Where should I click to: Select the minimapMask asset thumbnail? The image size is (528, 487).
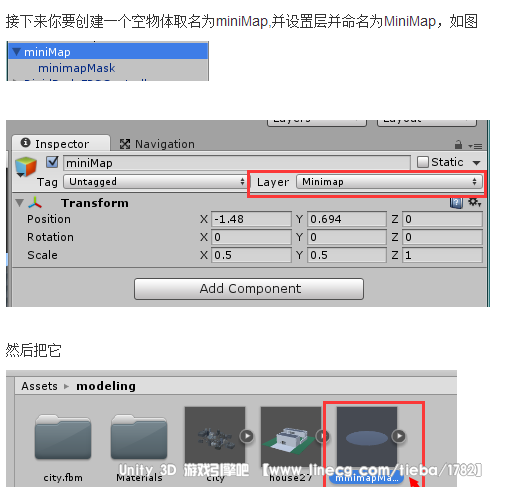point(367,436)
